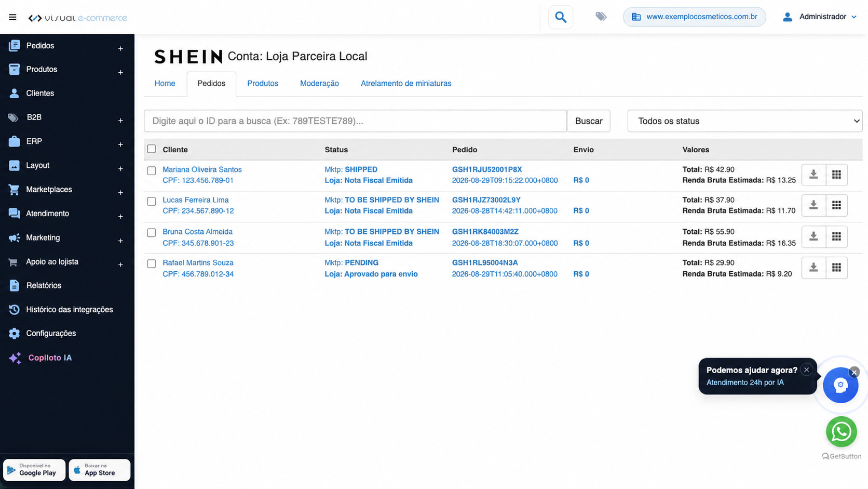Download order GSH1RK84003M2Z
Image resolution: width=868 pixels, height=489 pixels.
point(813,237)
